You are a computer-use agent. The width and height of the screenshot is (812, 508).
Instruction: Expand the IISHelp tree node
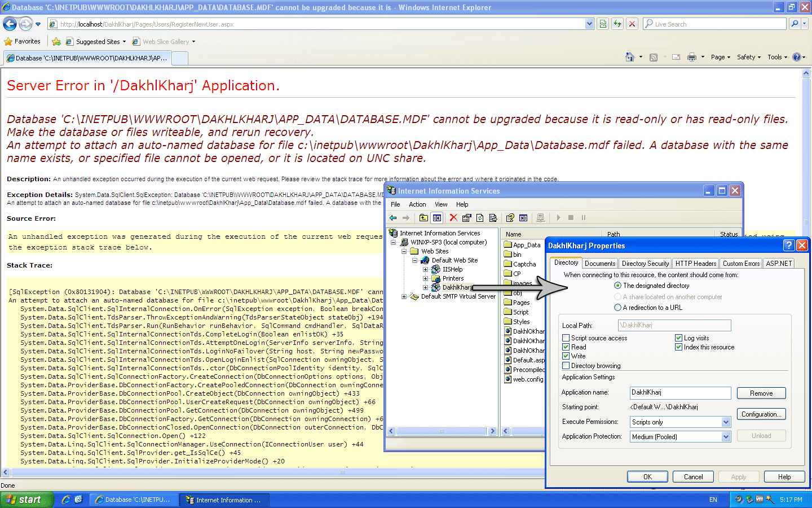[425, 269]
